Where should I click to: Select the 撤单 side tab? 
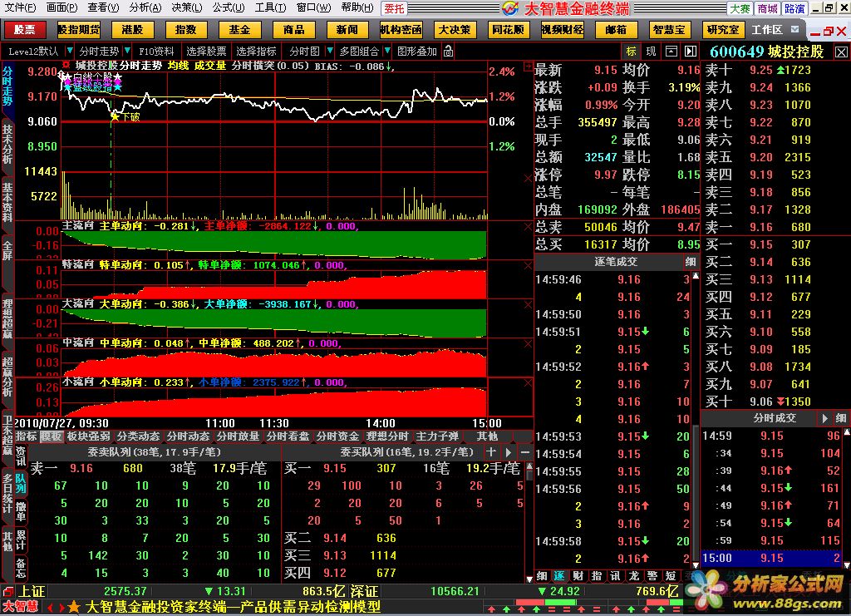pyautogui.click(x=21, y=510)
